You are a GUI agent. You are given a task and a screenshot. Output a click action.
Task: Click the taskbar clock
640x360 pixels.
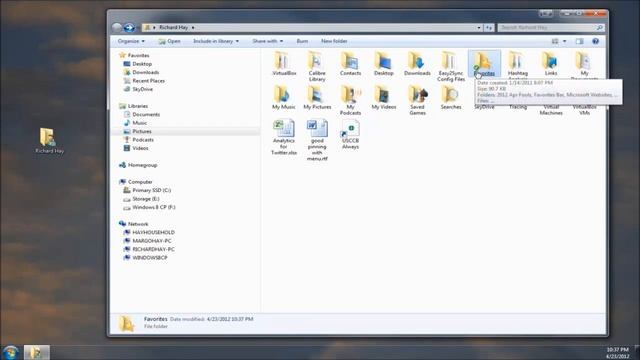click(617, 353)
